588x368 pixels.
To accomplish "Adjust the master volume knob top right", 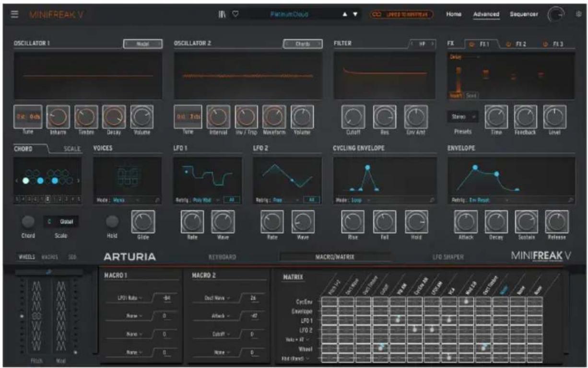I will tap(556, 14).
